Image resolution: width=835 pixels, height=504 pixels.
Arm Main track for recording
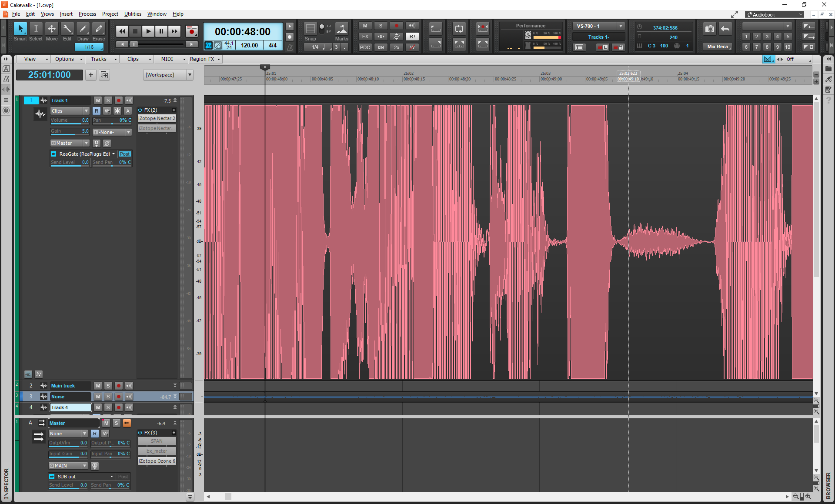click(119, 386)
